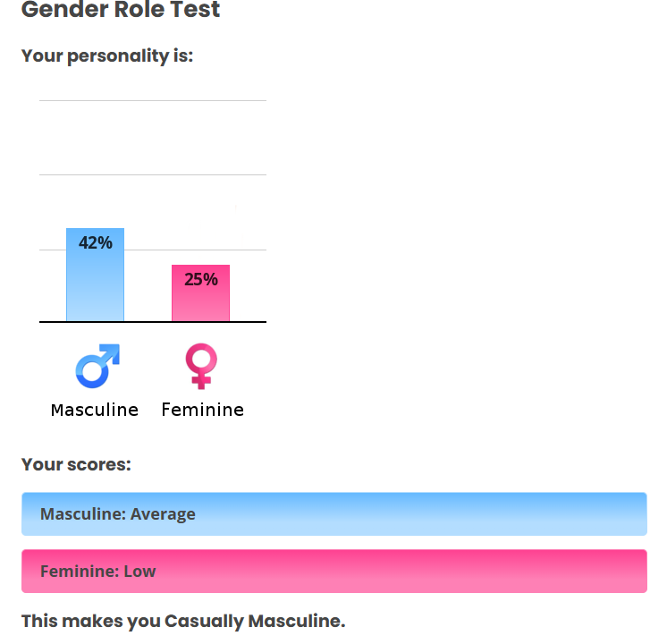Screen dimensions: 650x644
Task: Click the Casually Masculine result sentence
Action: [x=182, y=621]
